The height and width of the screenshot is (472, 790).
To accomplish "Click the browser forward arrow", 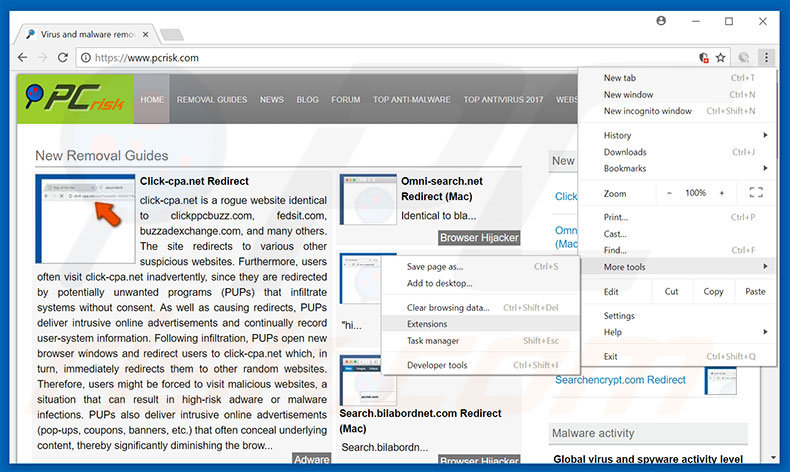I will 42,57.
